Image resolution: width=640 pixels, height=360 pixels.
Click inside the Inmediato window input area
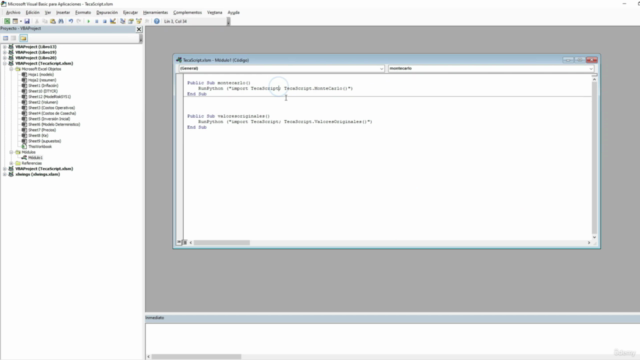(392, 338)
